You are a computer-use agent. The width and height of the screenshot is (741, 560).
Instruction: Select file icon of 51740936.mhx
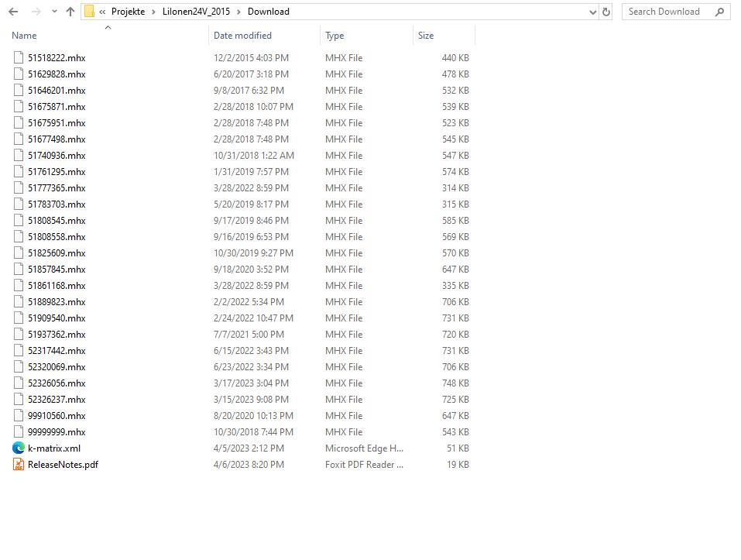click(19, 155)
